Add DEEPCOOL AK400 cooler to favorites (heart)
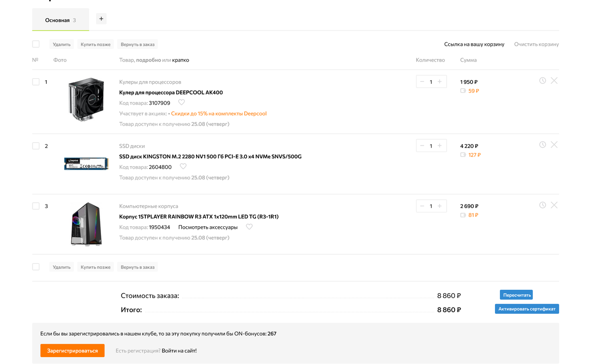Viewport: 591px width, 364px height. pos(181,103)
